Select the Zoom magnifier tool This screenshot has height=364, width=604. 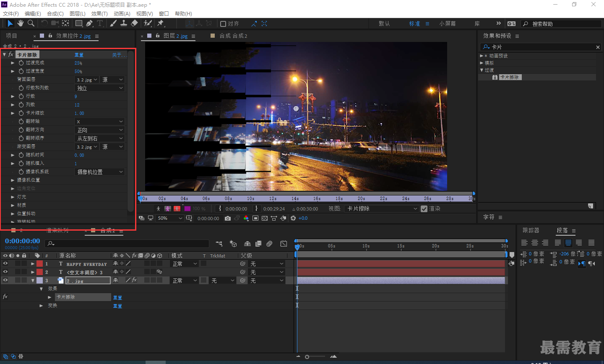pos(31,23)
